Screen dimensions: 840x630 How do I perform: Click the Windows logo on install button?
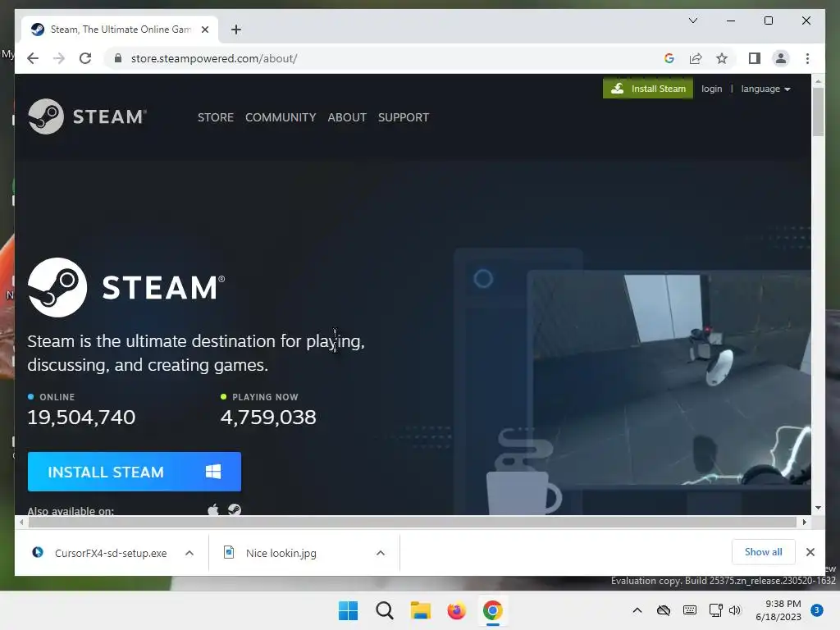coord(213,472)
